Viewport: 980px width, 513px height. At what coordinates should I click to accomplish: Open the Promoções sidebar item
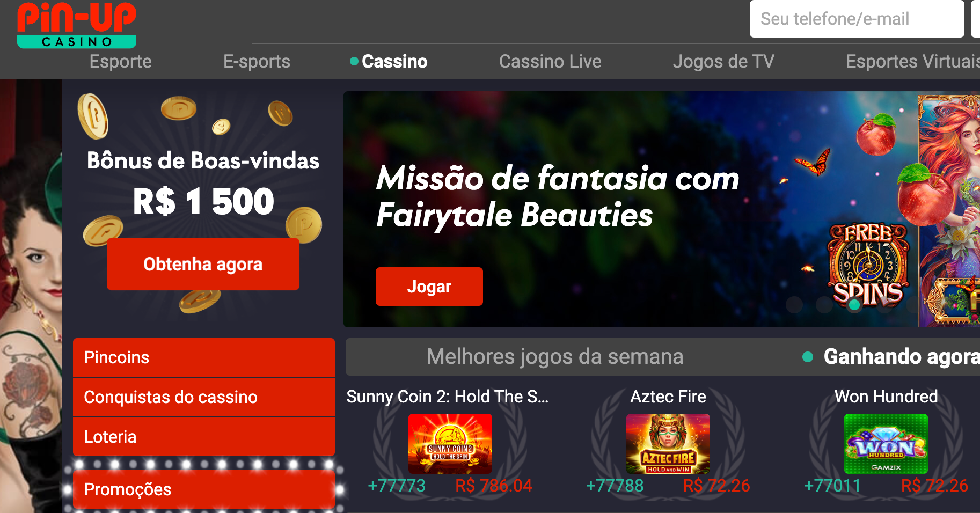tap(204, 489)
